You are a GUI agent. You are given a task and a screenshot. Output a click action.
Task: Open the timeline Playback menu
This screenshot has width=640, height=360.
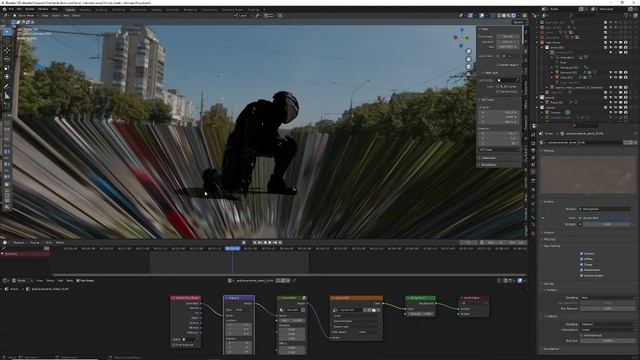[x=19, y=242]
